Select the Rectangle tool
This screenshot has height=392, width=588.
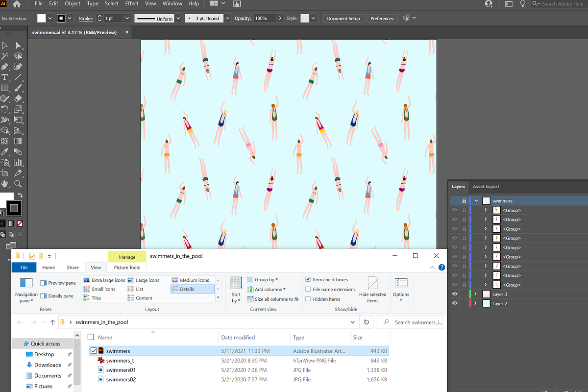[x=5, y=88]
